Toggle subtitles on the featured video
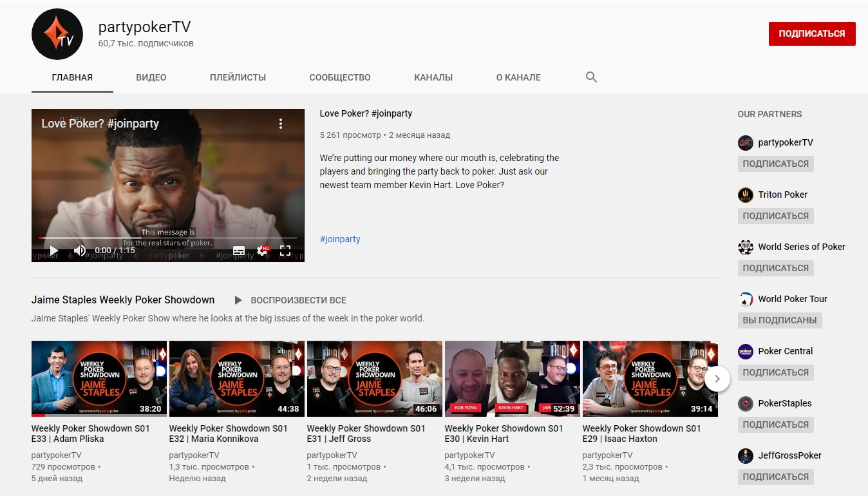The height and width of the screenshot is (496, 868). tap(239, 251)
